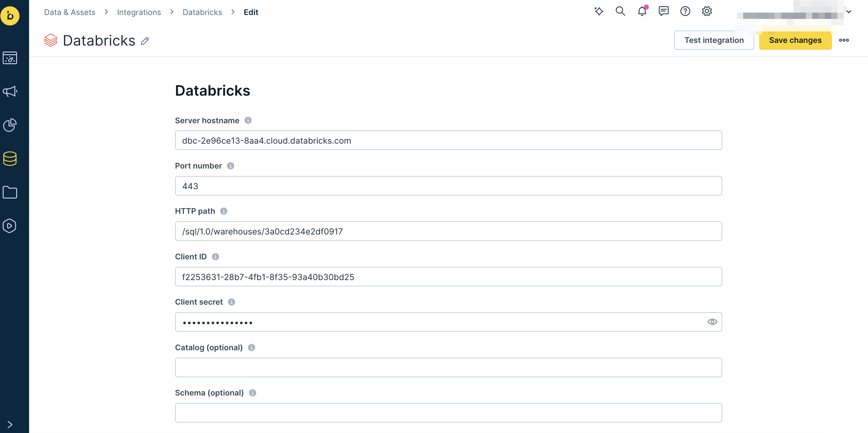Focus the HTTP path field
The height and width of the screenshot is (433, 868).
click(448, 231)
